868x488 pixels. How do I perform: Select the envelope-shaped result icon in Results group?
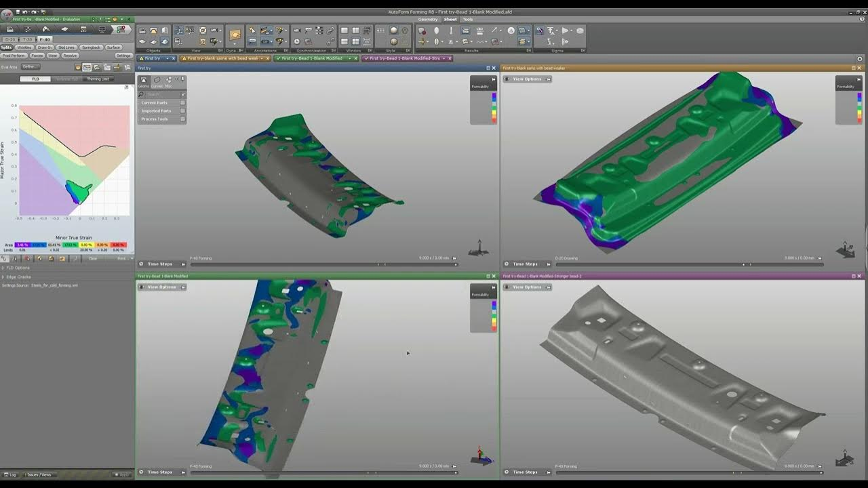coord(465,30)
